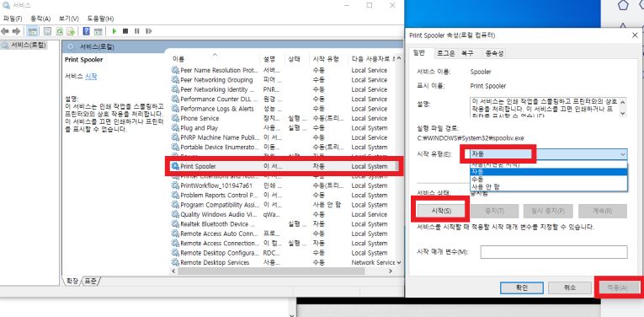
Task: Click the description box scroll-down arrow
Action: click(623, 113)
